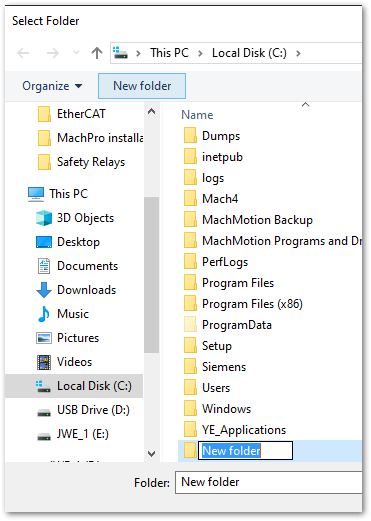This screenshot has height=521, width=371.
Task: Select Local Disk (C:) in navigation pane
Action: (74, 386)
